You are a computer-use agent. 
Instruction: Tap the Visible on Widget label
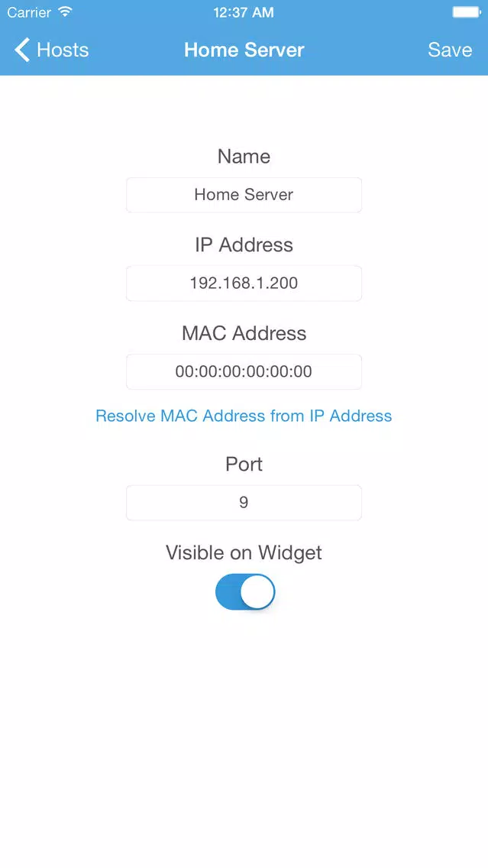pyautogui.click(x=244, y=552)
